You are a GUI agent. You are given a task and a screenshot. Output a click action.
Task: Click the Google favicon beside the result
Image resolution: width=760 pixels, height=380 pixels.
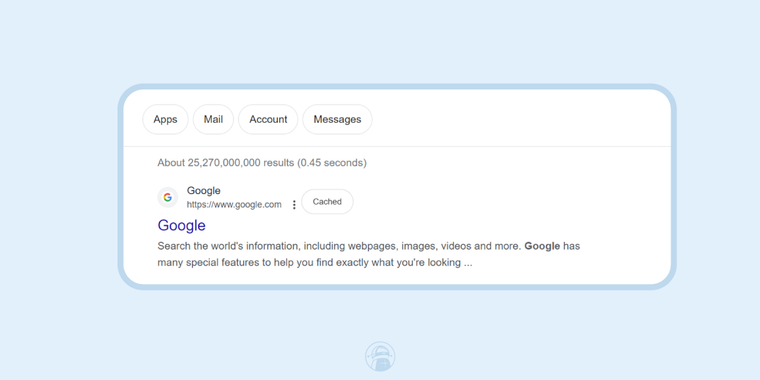pos(168,198)
